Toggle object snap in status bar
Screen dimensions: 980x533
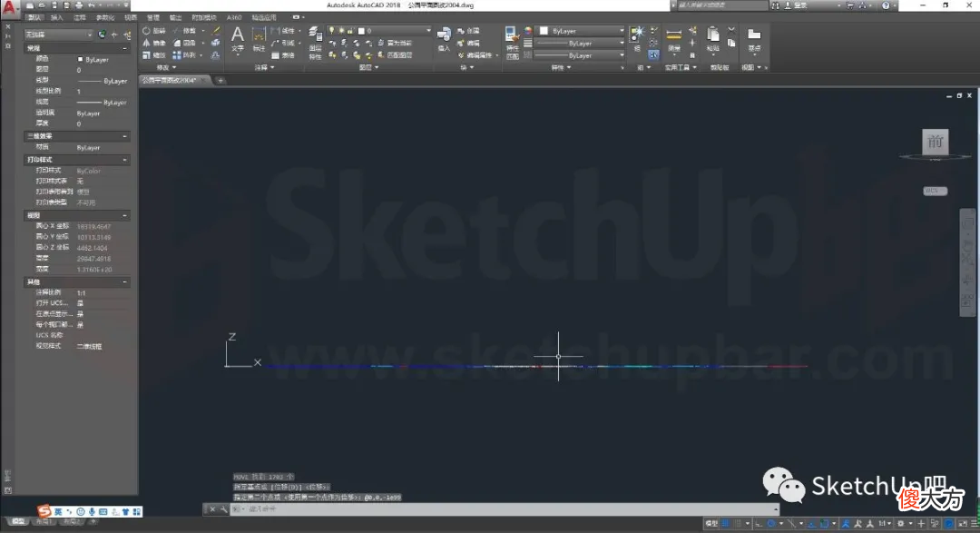[x=825, y=524]
